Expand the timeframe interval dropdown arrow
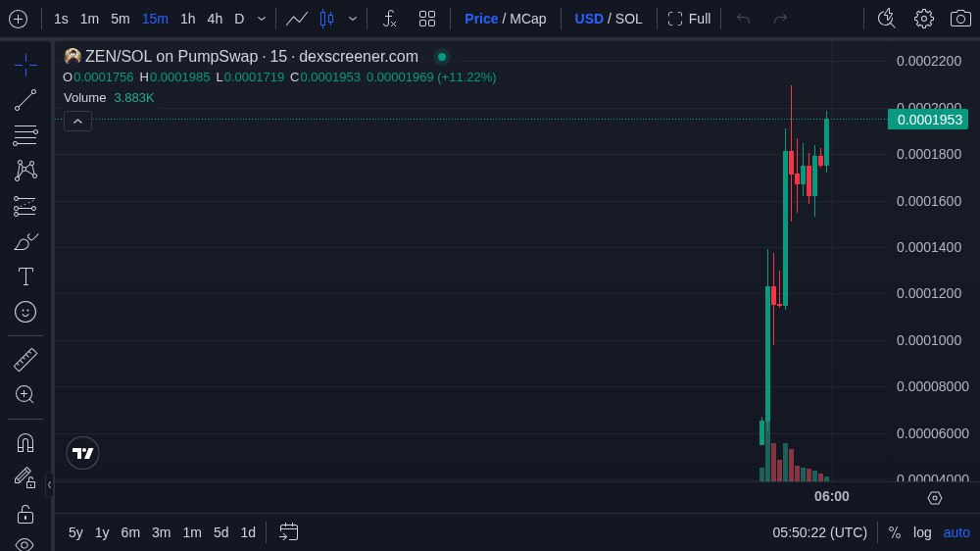The image size is (980, 551). click(x=262, y=19)
